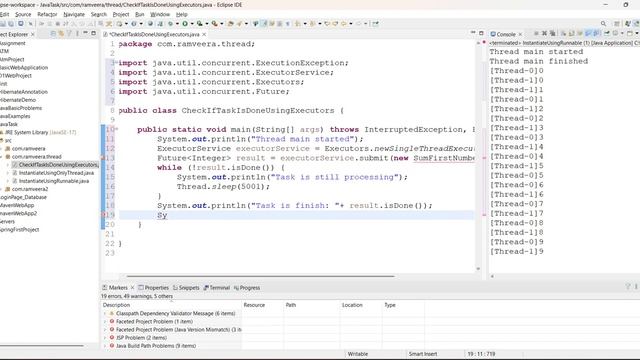Maximize the Project Explorer view

[93, 33]
